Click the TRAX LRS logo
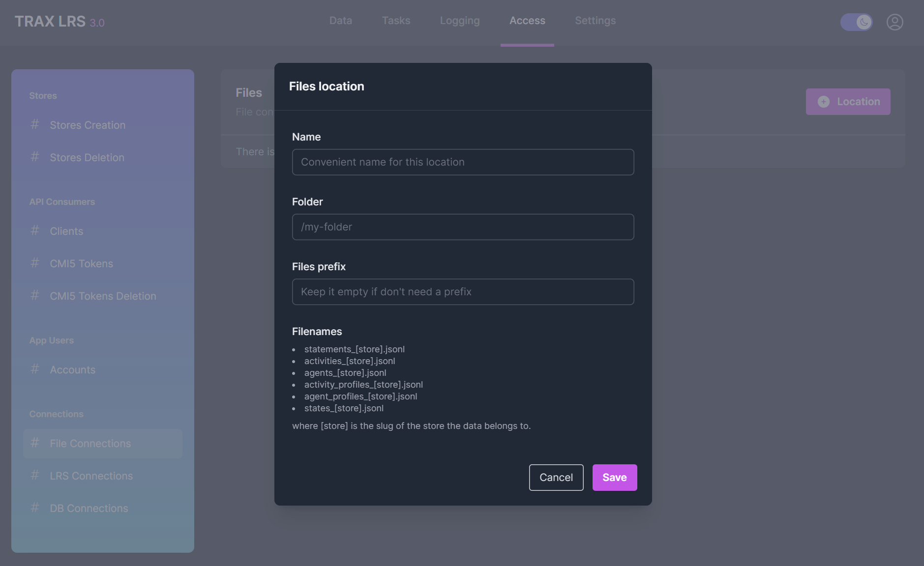The image size is (924, 566). 59,22
